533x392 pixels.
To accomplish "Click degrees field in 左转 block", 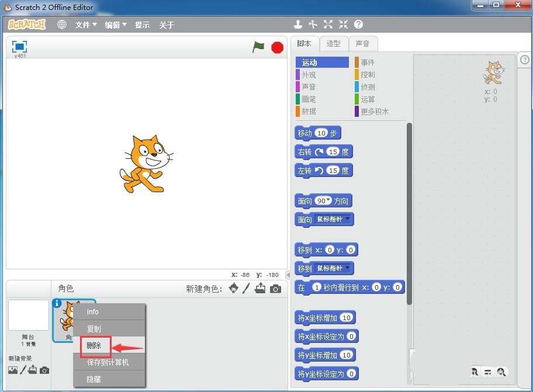I will click(x=333, y=171).
